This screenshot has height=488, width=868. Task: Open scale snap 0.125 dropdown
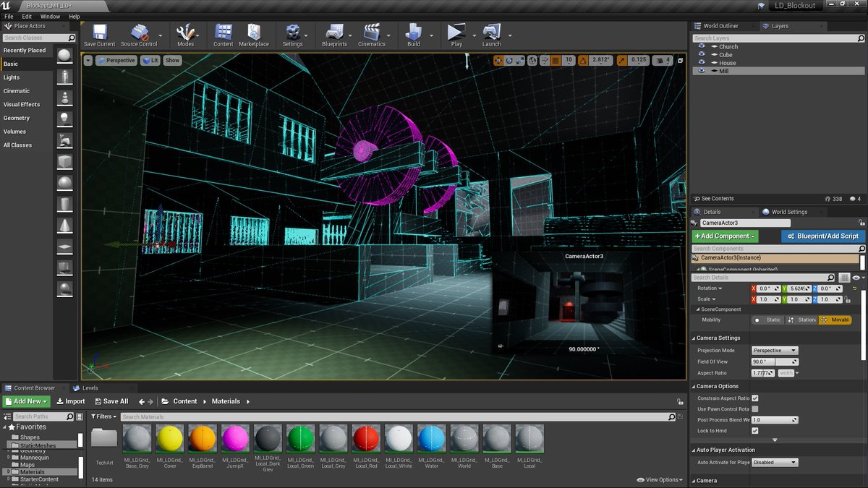[x=639, y=61]
